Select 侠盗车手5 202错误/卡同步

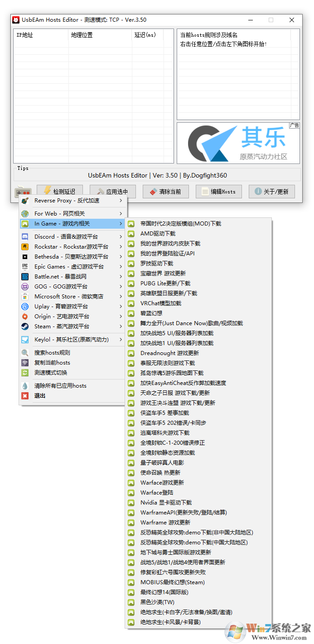point(198,423)
